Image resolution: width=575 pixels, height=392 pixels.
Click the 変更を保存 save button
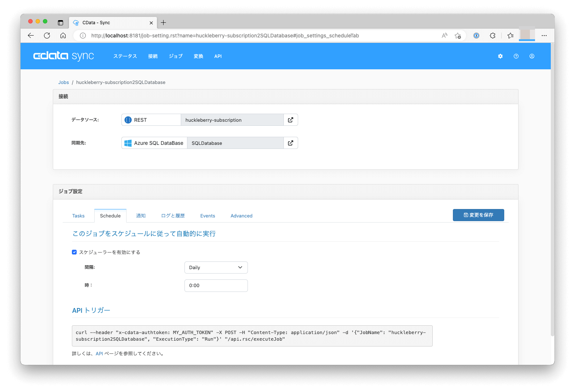478,215
